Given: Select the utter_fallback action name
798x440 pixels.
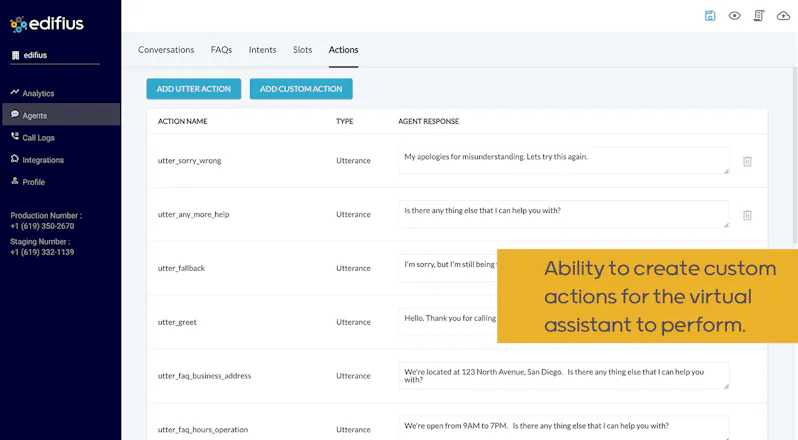Looking at the screenshot, I should coord(181,268).
